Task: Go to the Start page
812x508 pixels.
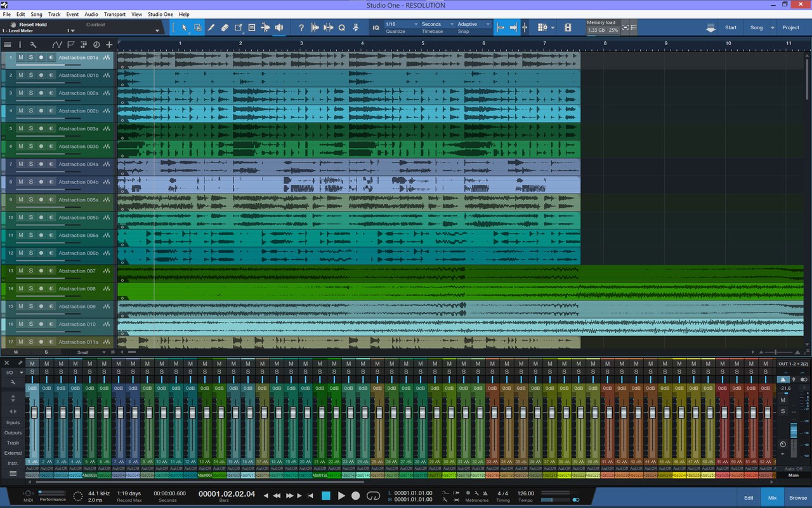Action: [731, 27]
